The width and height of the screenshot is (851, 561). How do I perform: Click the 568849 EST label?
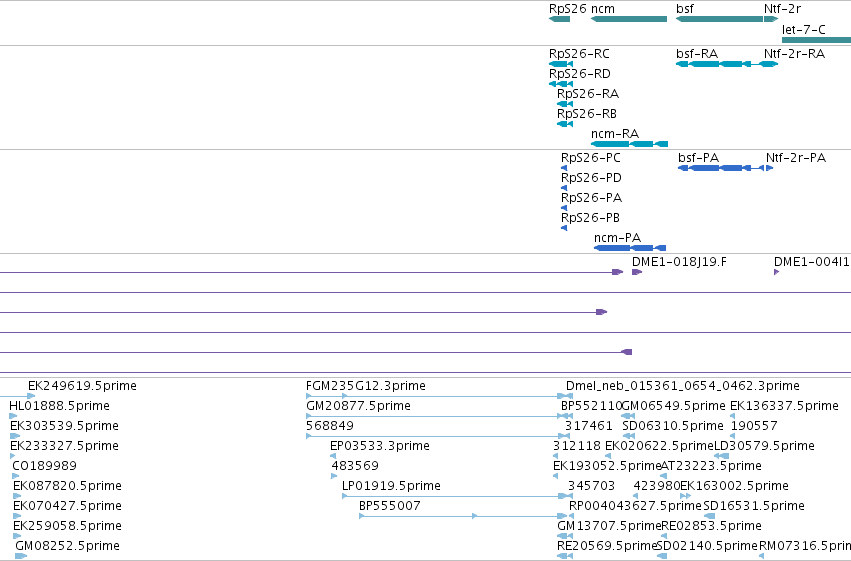330,426
